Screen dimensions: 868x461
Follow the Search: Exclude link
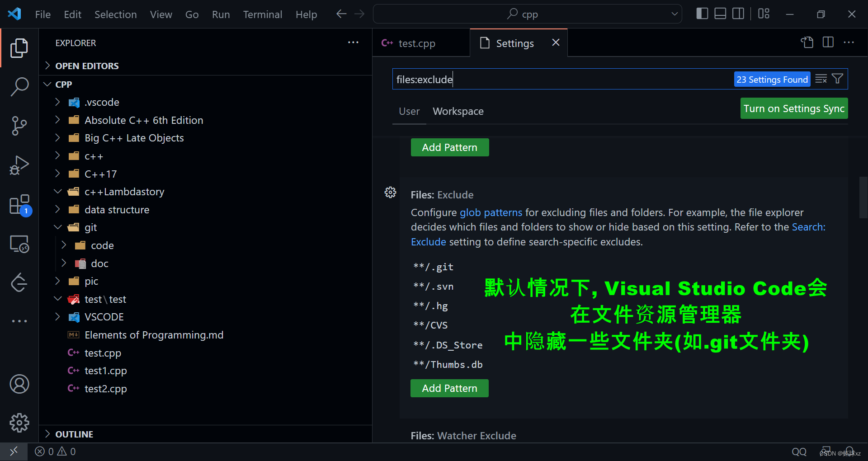(x=808, y=227)
